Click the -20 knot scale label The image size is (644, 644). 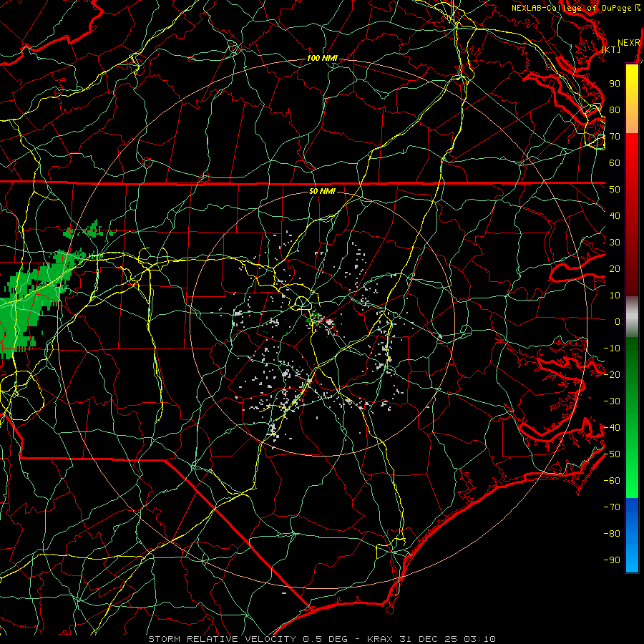[x=612, y=375]
